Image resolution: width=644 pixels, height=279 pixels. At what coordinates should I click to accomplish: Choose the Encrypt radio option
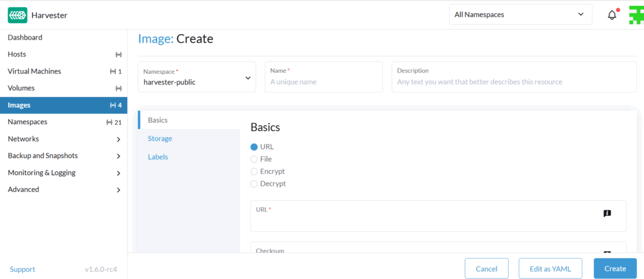point(254,171)
